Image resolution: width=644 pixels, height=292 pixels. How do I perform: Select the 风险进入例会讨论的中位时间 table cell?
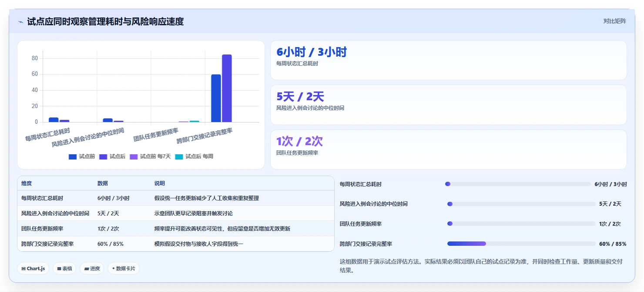pyautogui.click(x=55, y=214)
